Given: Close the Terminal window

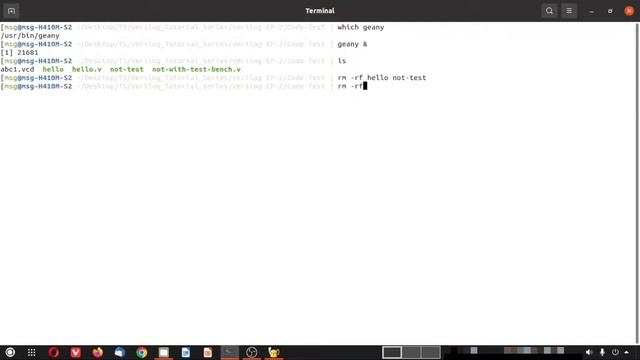Looking at the screenshot, I should click(629, 11).
